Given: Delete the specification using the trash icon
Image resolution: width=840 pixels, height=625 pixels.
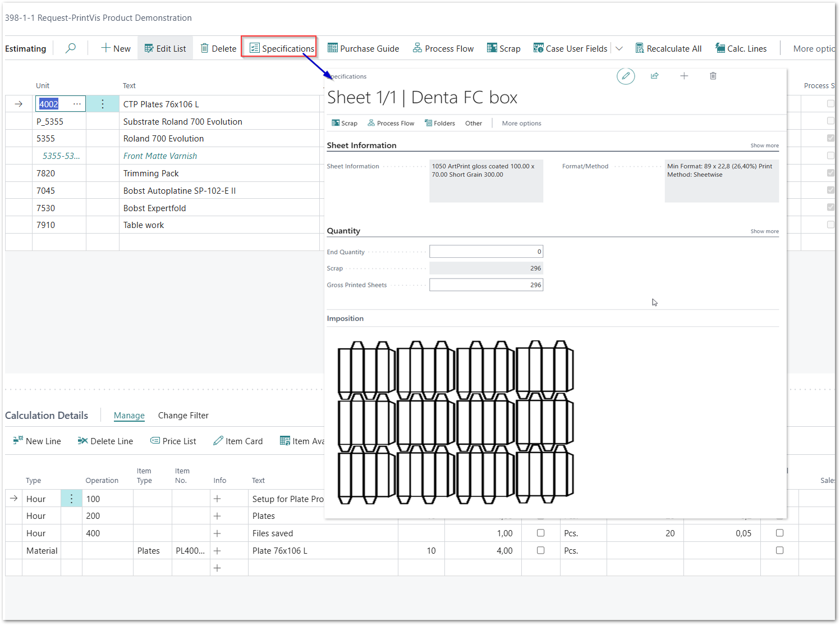Looking at the screenshot, I should [x=713, y=76].
